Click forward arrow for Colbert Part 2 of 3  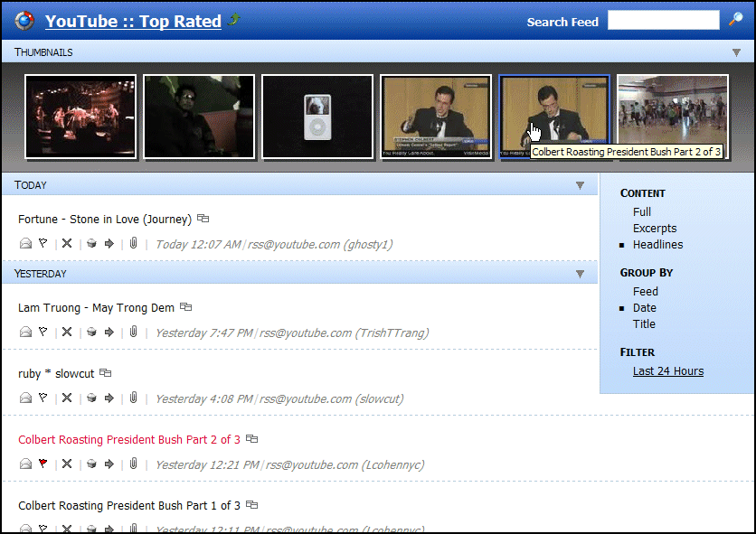pos(109,464)
